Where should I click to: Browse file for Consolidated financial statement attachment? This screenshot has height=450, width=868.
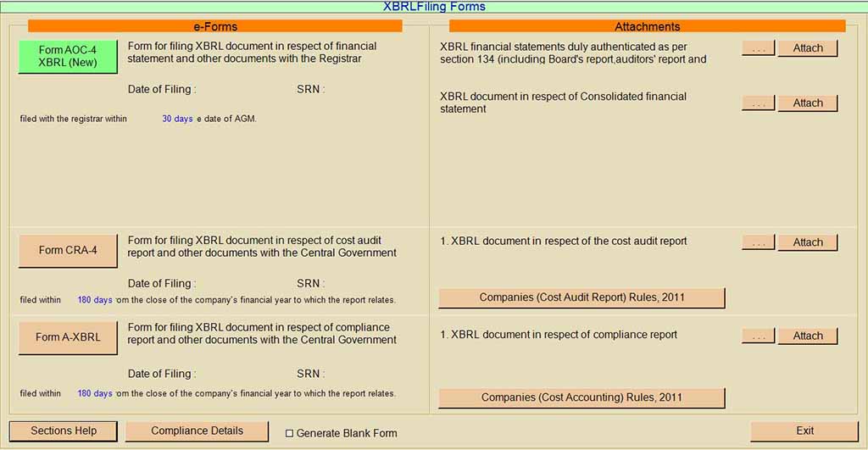pyautogui.click(x=758, y=103)
